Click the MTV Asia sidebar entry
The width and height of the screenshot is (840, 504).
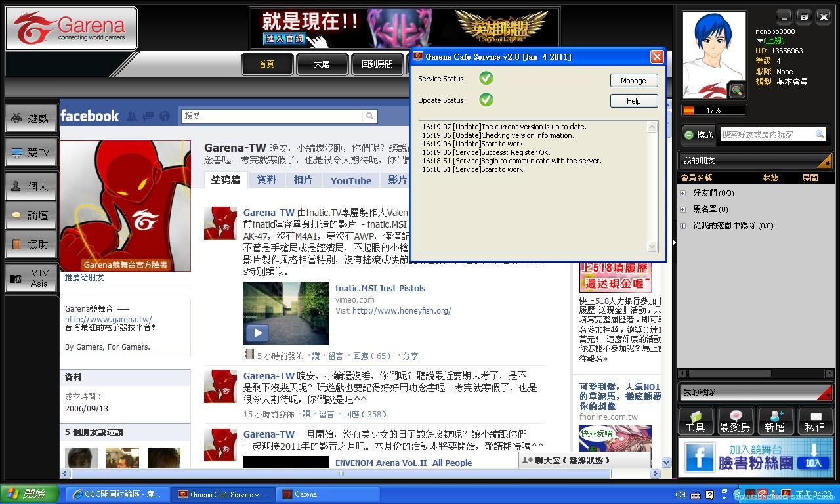click(x=30, y=278)
